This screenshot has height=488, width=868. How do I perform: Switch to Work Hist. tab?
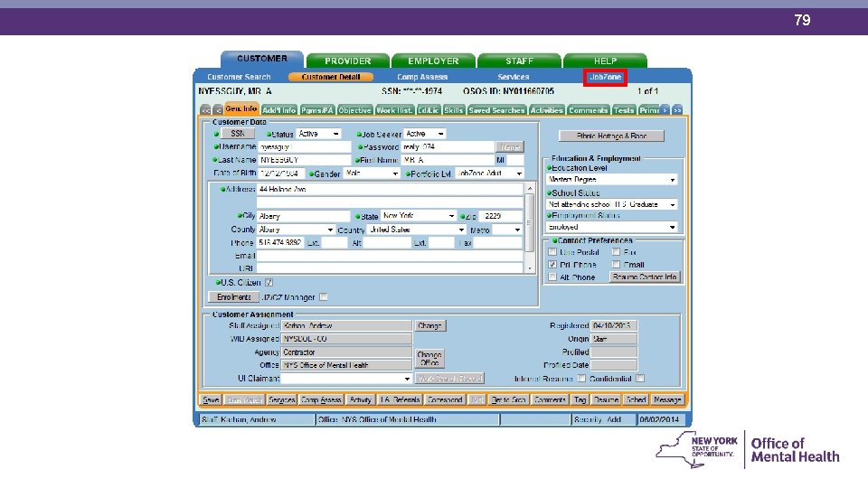(x=394, y=110)
